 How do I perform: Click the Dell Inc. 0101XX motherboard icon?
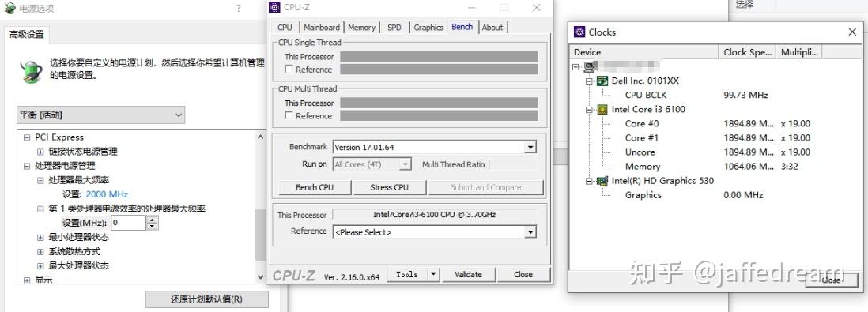pyautogui.click(x=602, y=81)
